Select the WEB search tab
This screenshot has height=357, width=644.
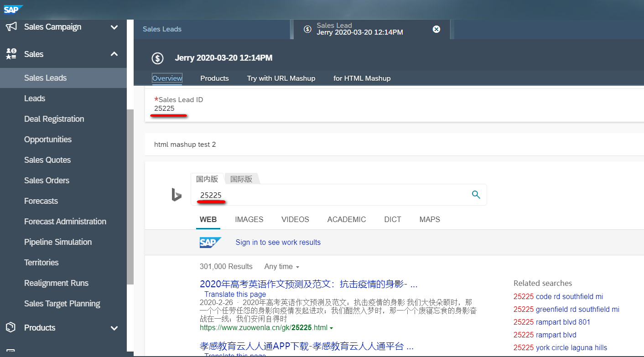tap(208, 220)
